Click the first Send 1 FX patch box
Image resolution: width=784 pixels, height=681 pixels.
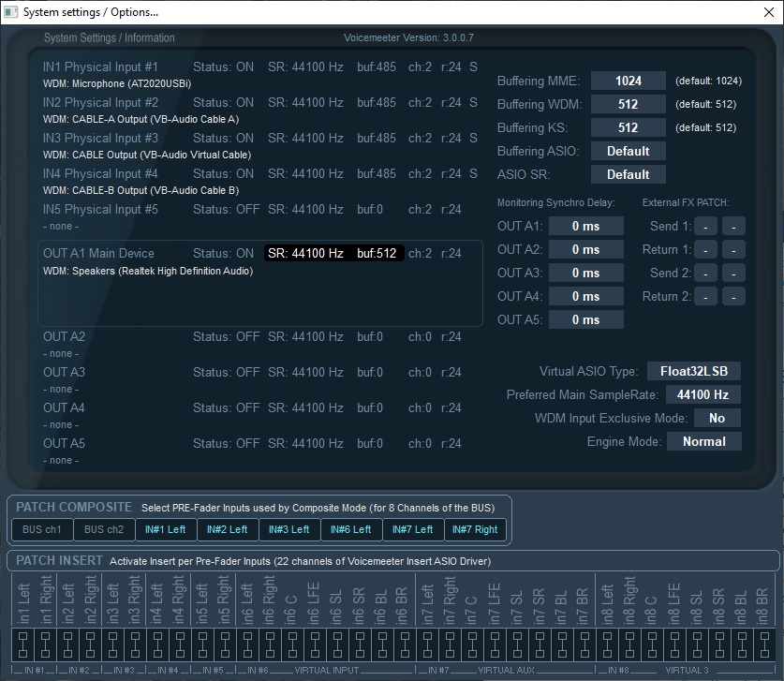coord(705,226)
